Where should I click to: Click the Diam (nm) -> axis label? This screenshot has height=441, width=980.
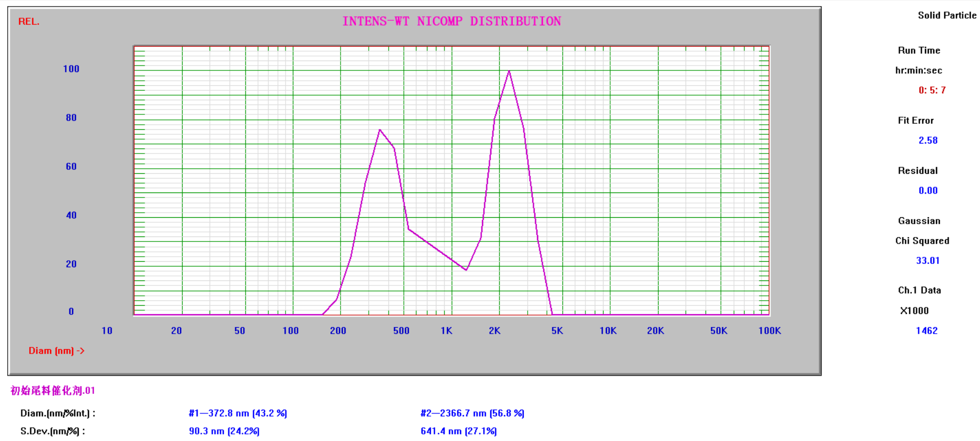(x=56, y=351)
